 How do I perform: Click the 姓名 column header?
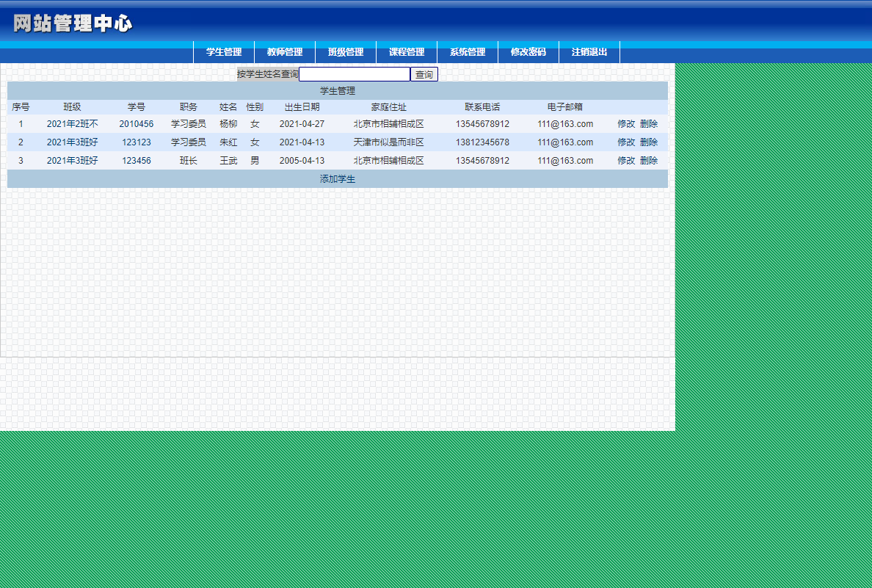pyautogui.click(x=228, y=106)
